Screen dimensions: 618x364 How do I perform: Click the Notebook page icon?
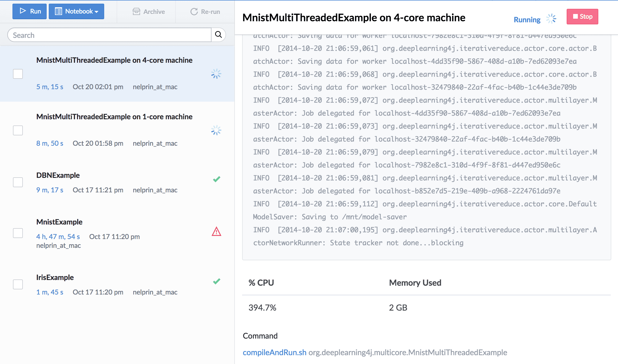[x=59, y=11]
